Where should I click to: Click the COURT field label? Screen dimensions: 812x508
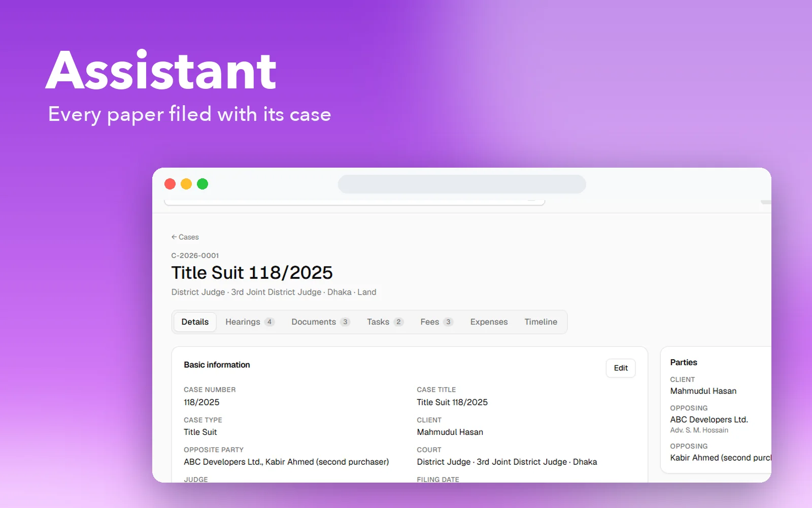coord(429,450)
